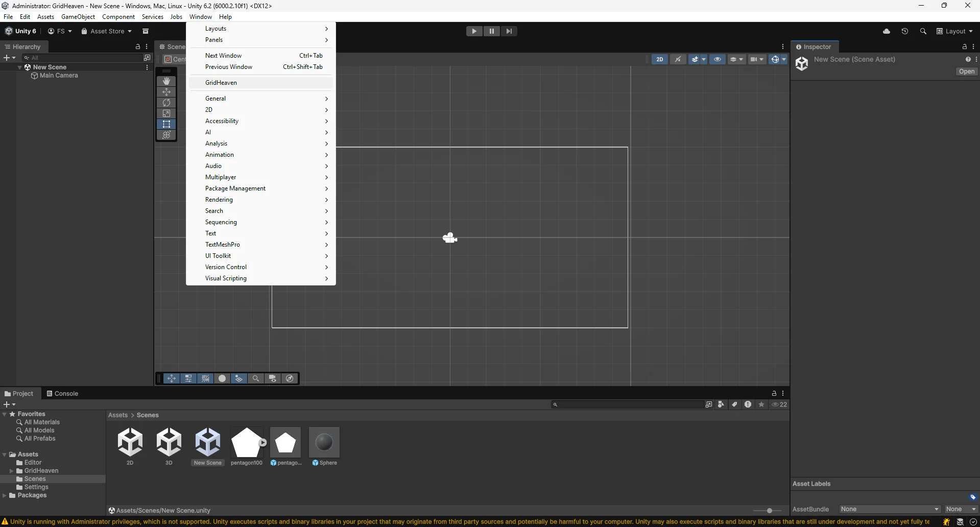Open Hierarchy panel three-dot options menu

pos(147,46)
